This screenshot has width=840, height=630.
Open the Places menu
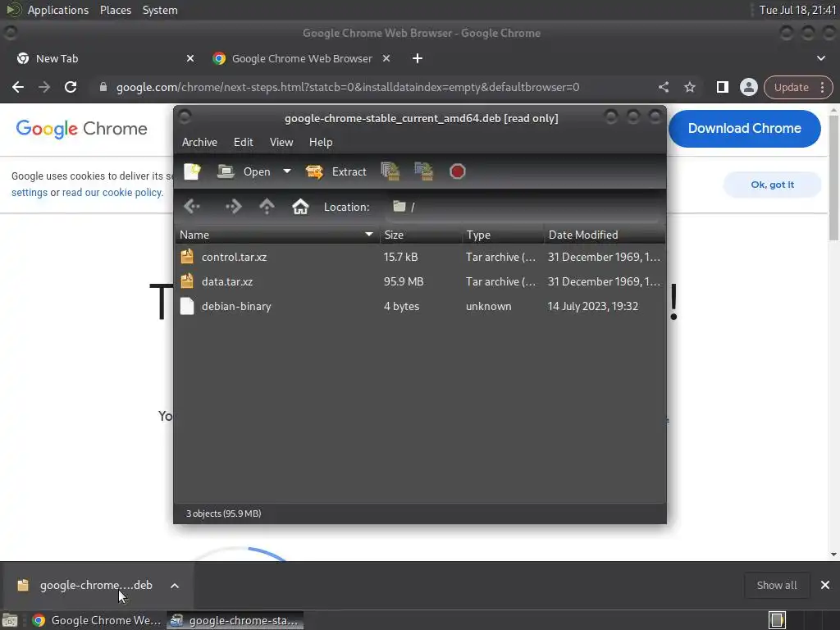tap(116, 10)
